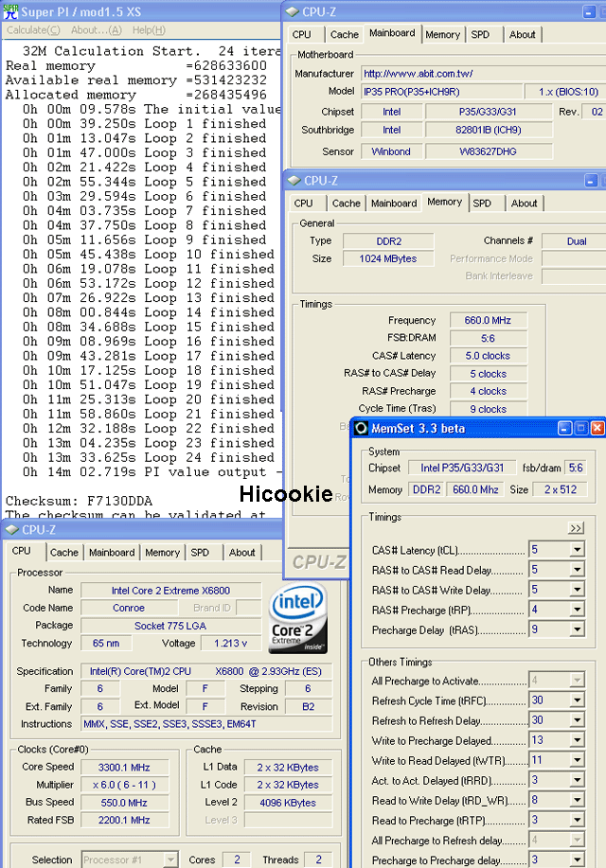Screen dimensions: 606x868
Task: Click the Rated FSB 2200.1 MHz value
Action: (x=124, y=820)
